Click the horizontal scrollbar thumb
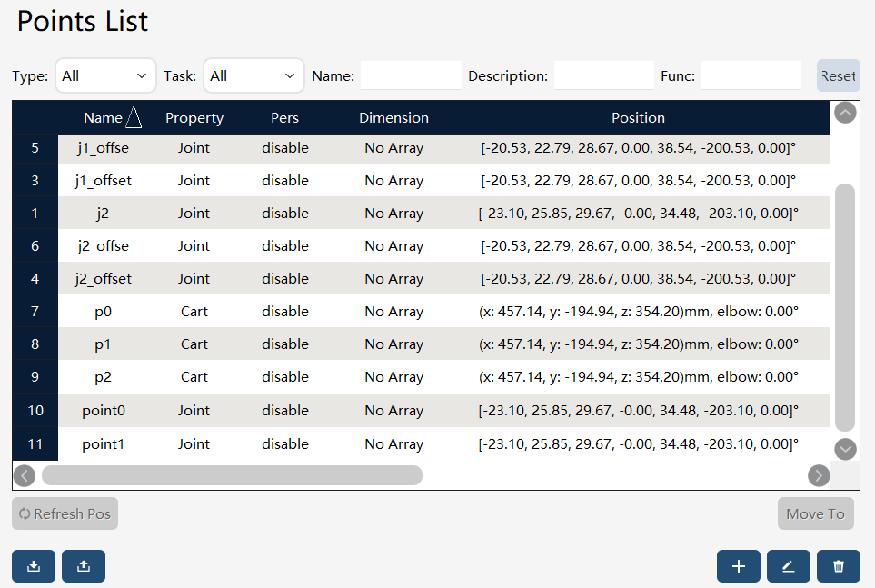The width and height of the screenshot is (875, 588). pyautogui.click(x=232, y=475)
